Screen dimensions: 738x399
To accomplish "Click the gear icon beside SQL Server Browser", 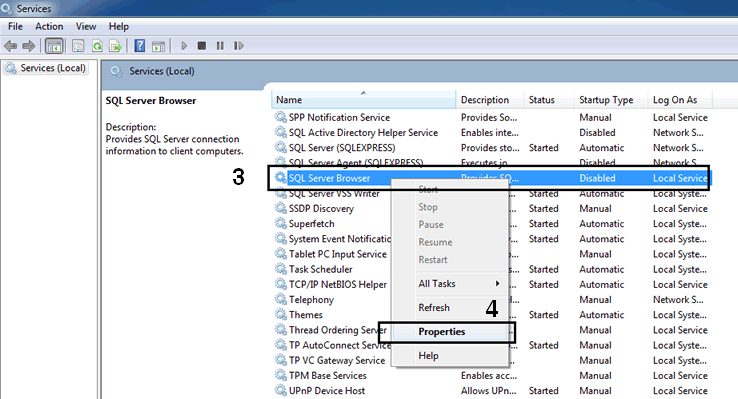I will pyautogui.click(x=281, y=177).
